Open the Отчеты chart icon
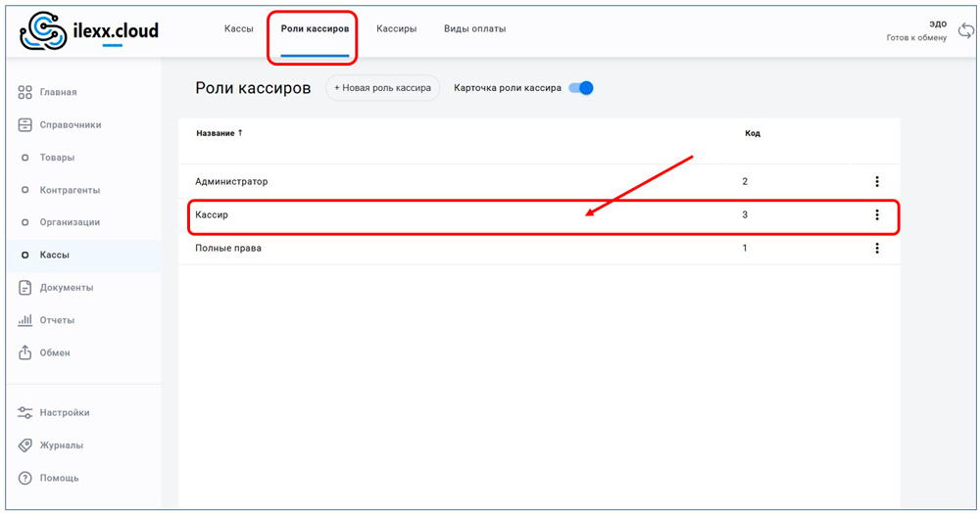The height and width of the screenshot is (514, 980). tap(25, 320)
